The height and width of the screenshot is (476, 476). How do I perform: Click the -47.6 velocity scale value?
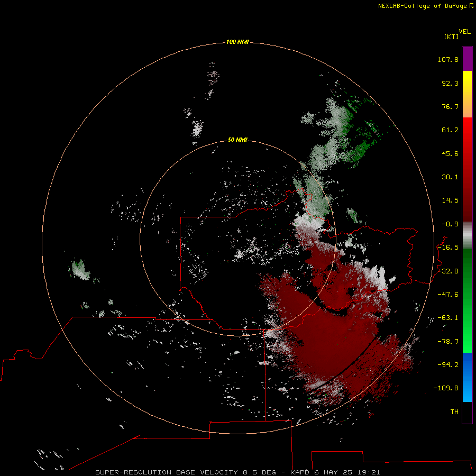click(448, 295)
